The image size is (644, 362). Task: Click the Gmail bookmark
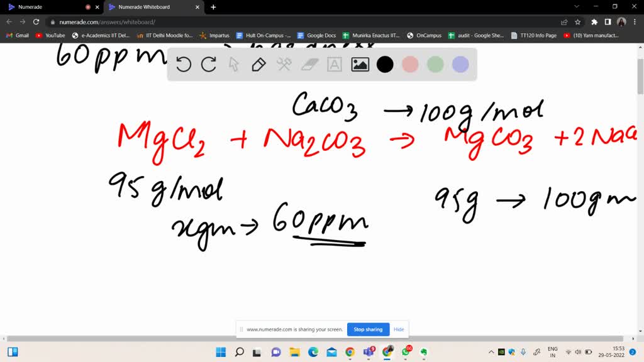[17, 35]
